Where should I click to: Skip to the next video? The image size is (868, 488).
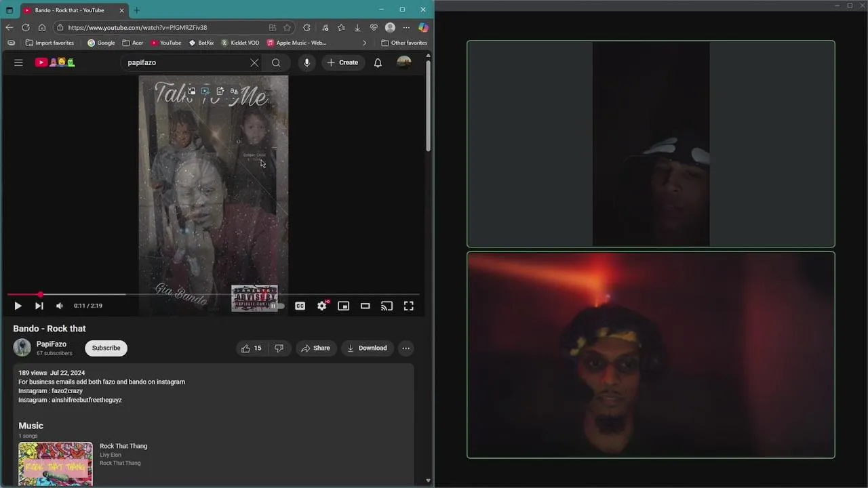(x=39, y=306)
